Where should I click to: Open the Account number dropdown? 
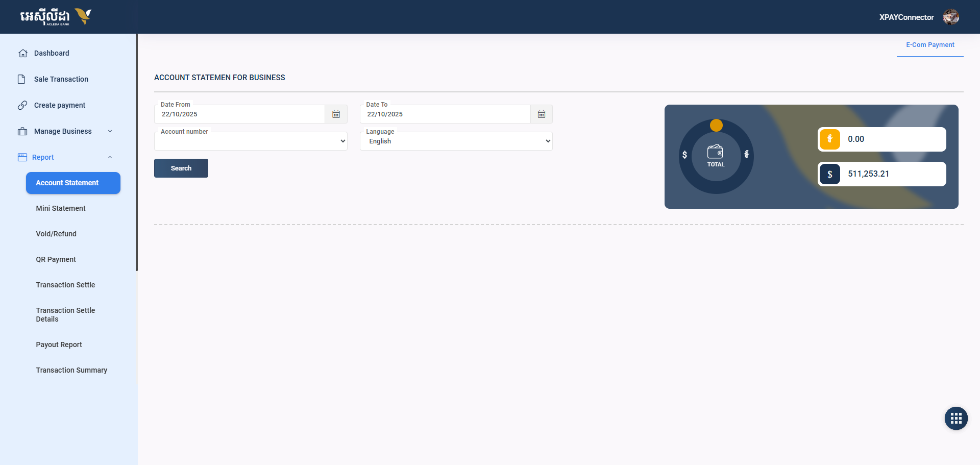tap(251, 141)
